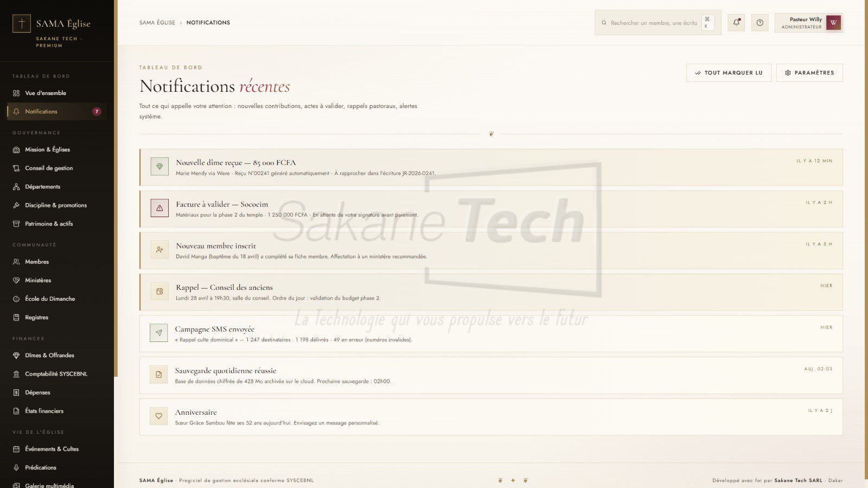Click the NOTIFICATIONS breadcrumb
Screen dimensions: 868x488
208,23
